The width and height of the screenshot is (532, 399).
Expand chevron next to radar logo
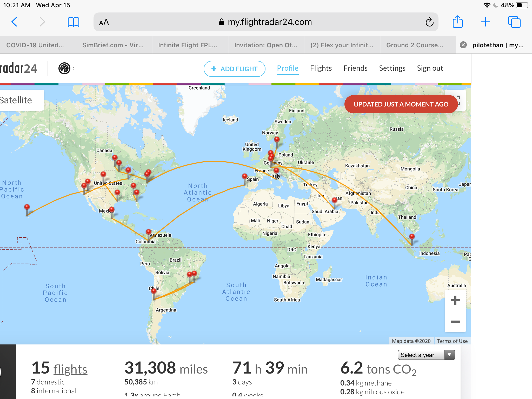tap(74, 68)
